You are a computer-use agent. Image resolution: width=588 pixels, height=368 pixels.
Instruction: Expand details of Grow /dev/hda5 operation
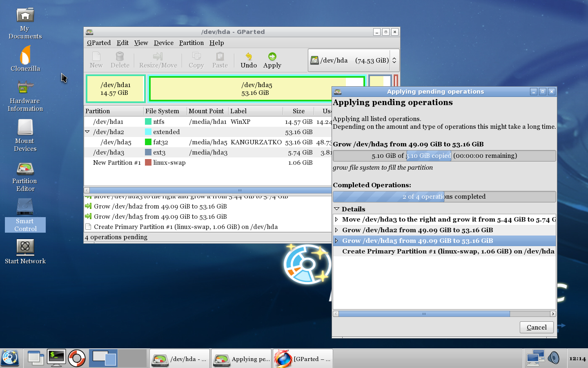click(x=337, y=240)
